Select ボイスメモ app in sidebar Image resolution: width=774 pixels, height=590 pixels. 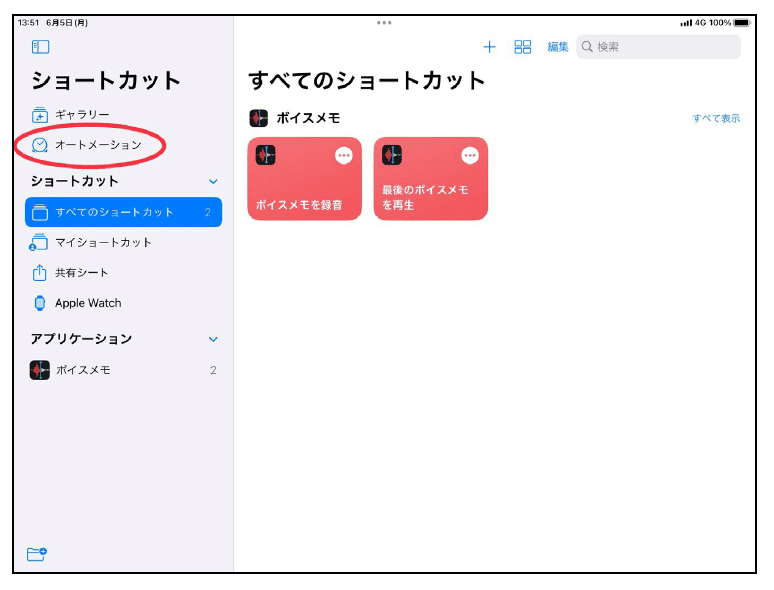[123, 370]
